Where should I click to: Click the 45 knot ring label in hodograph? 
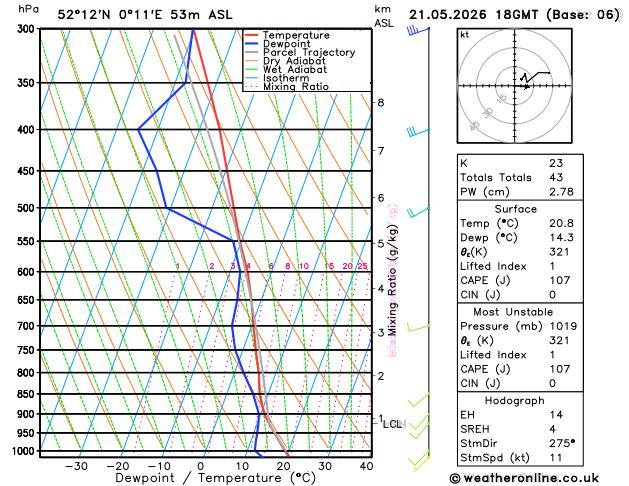pyautogui.click(x=474, y=126)
